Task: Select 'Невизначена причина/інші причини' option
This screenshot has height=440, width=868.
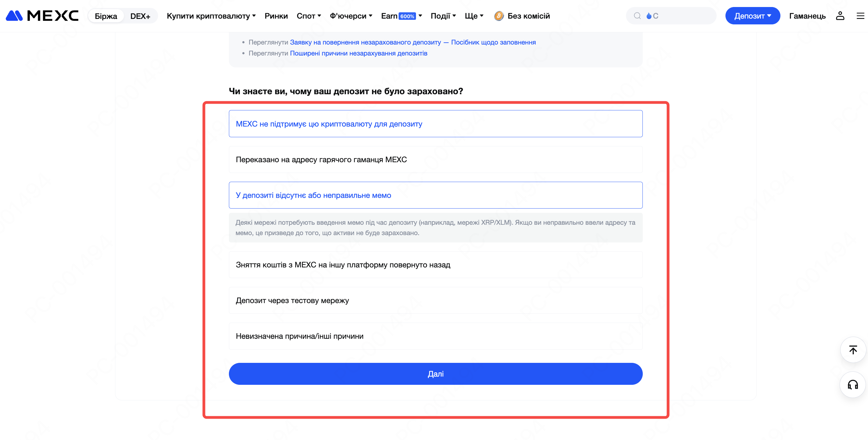Action: 435,336
